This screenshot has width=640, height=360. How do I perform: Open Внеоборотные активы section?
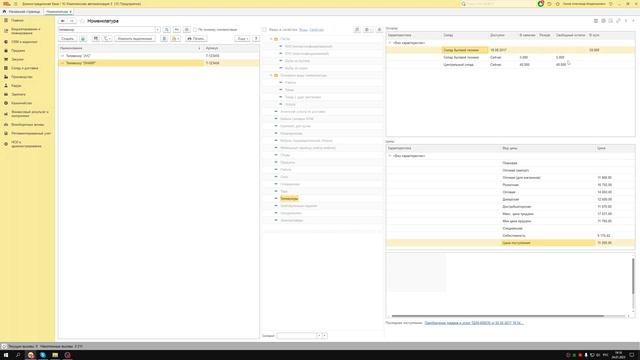[27, 124]
